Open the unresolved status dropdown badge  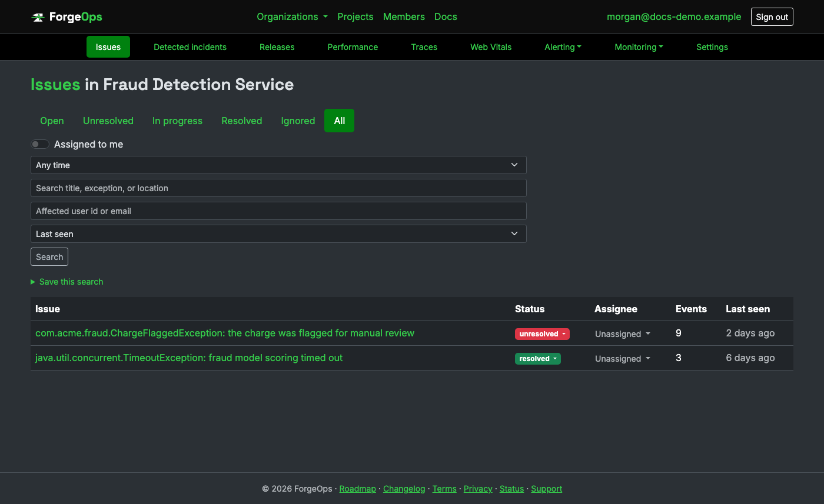pos(542,334)
